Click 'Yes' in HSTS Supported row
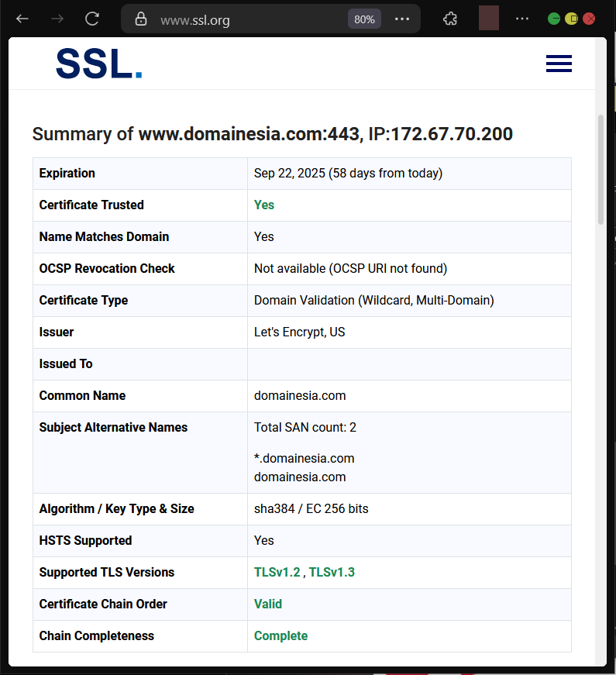 [264, 541]
